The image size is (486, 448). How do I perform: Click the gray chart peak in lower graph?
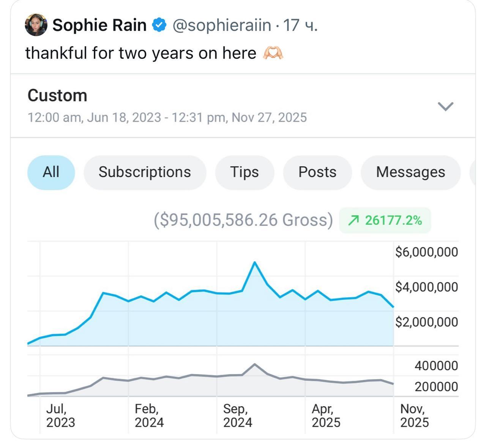pos(255,364)
